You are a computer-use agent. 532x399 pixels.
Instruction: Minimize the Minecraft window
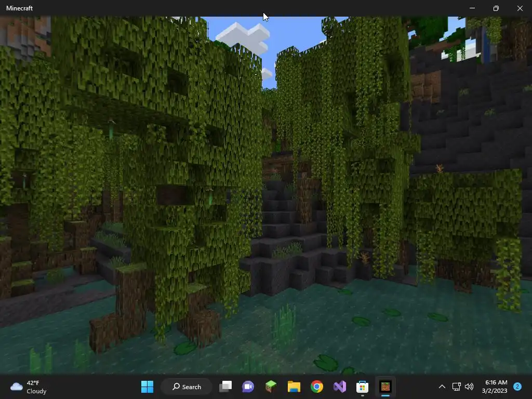point(472,8)
